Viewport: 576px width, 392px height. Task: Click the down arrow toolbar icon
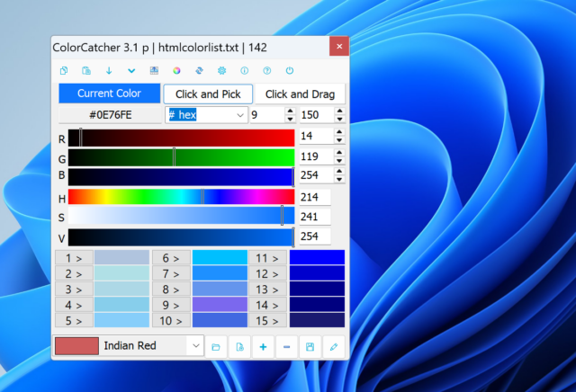point(109,70)
